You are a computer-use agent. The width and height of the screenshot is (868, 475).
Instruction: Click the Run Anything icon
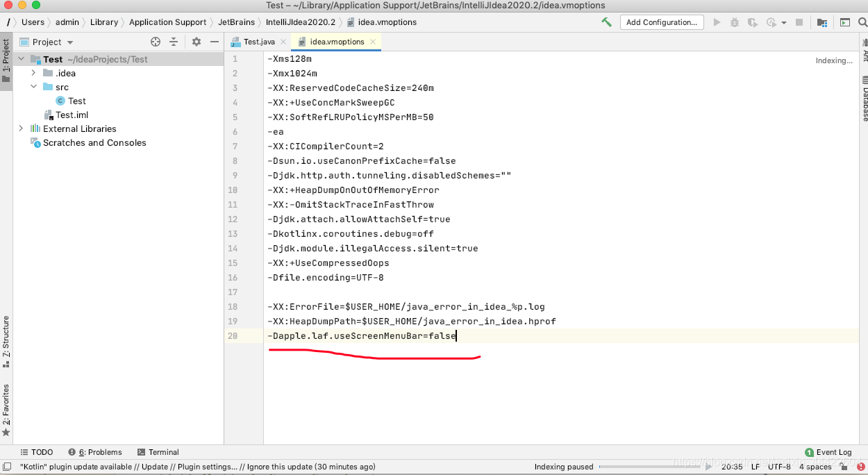(x=845, y=22)
